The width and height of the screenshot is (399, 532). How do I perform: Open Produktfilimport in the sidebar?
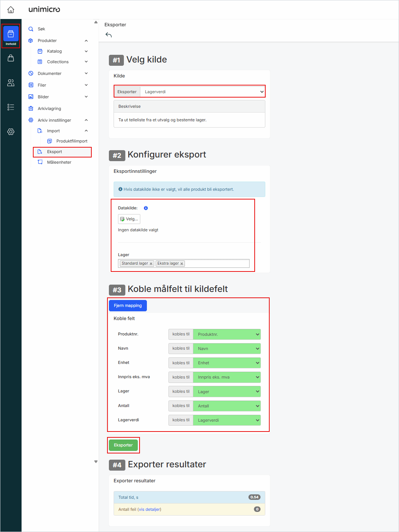72,141
